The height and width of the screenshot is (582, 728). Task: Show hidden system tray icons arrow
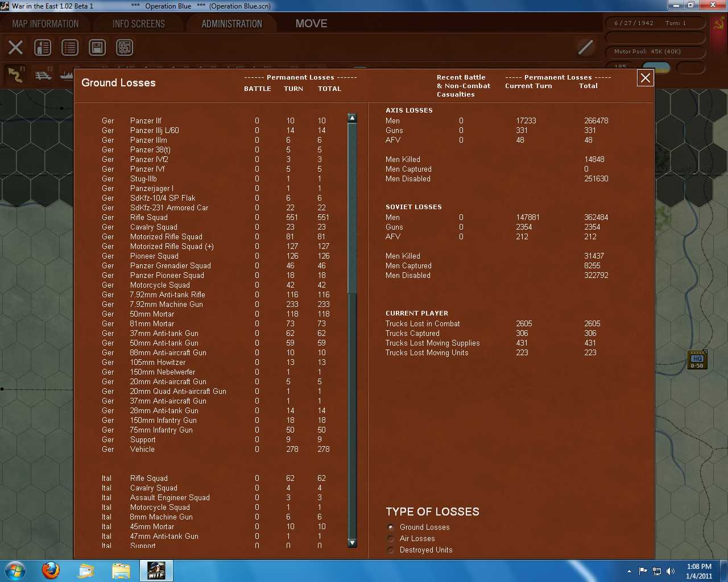[x=629, y=571]
